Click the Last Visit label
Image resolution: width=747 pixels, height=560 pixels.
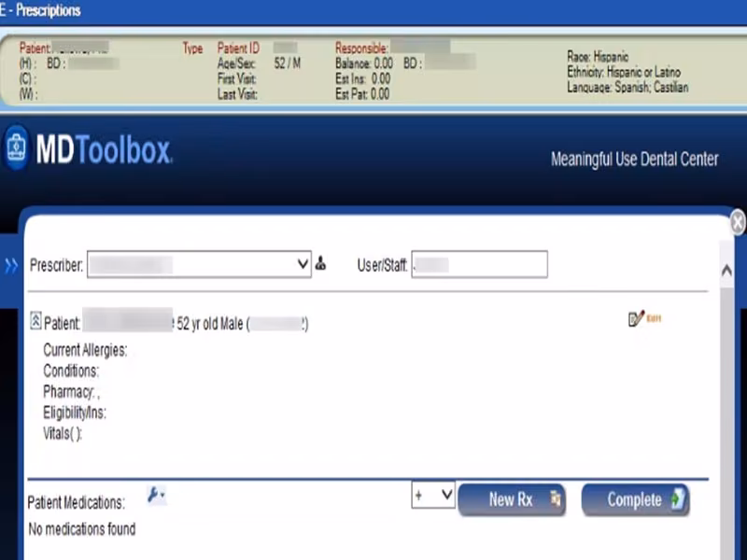point(237,94)
